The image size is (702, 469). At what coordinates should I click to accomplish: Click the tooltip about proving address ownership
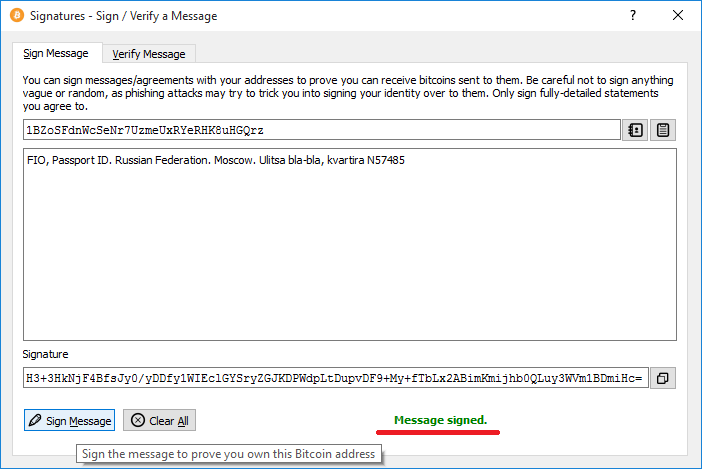(x=229, y=454)
